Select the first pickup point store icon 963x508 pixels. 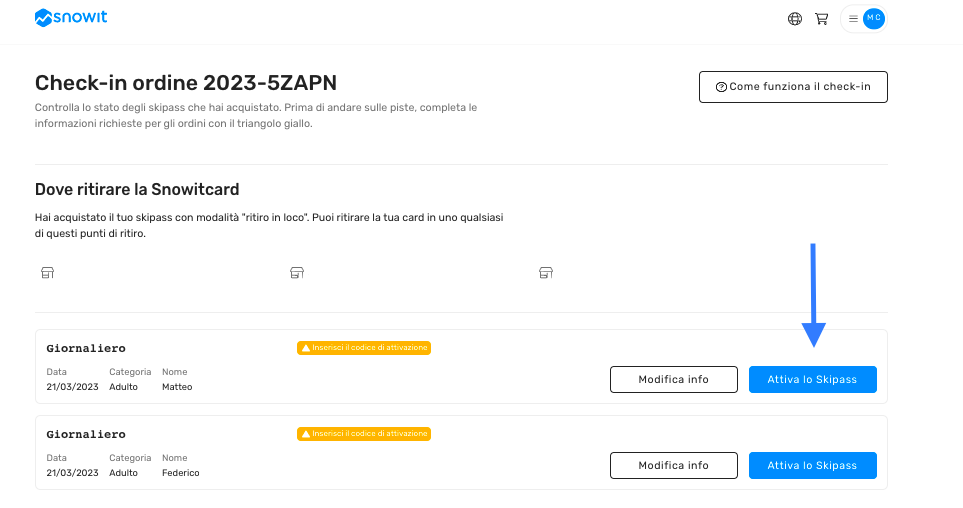pos(47,271)
